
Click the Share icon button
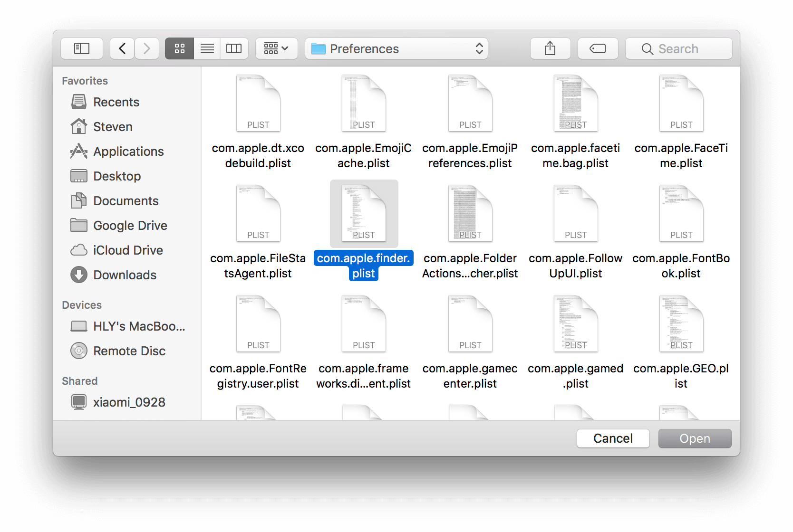pyautogui.click(x=550, y=48)
